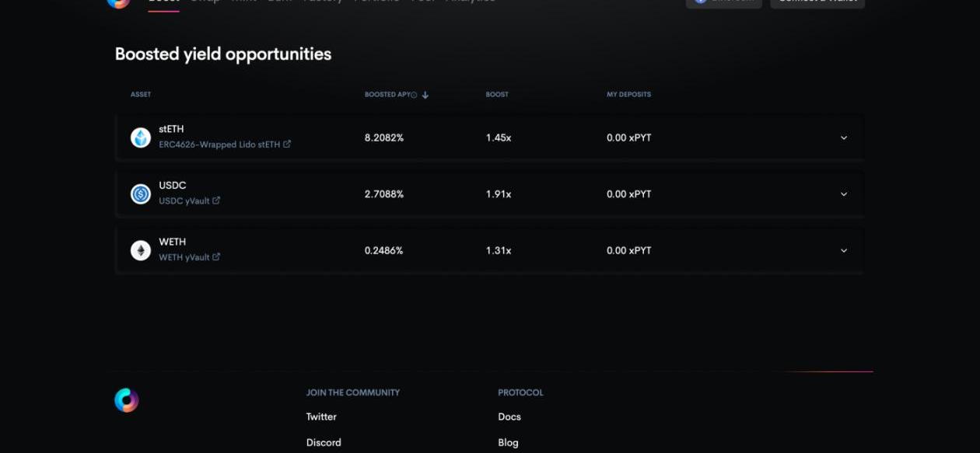This screenshot has height=453, width=980.
Task: Click the info icon next to Boosted APY
Action: 414,95
